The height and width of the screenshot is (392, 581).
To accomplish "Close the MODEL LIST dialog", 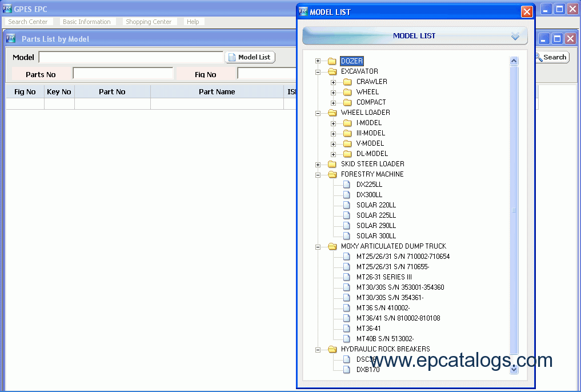I will click(527, 12).
